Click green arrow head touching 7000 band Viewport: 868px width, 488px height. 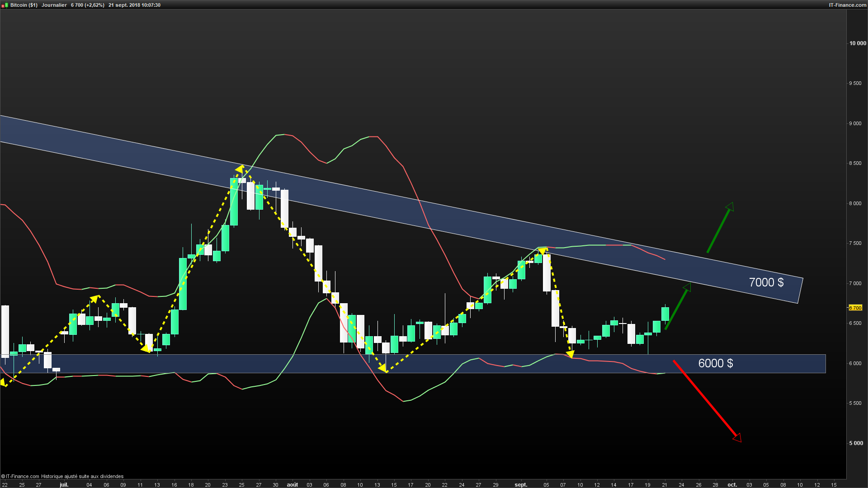(687, 287)
